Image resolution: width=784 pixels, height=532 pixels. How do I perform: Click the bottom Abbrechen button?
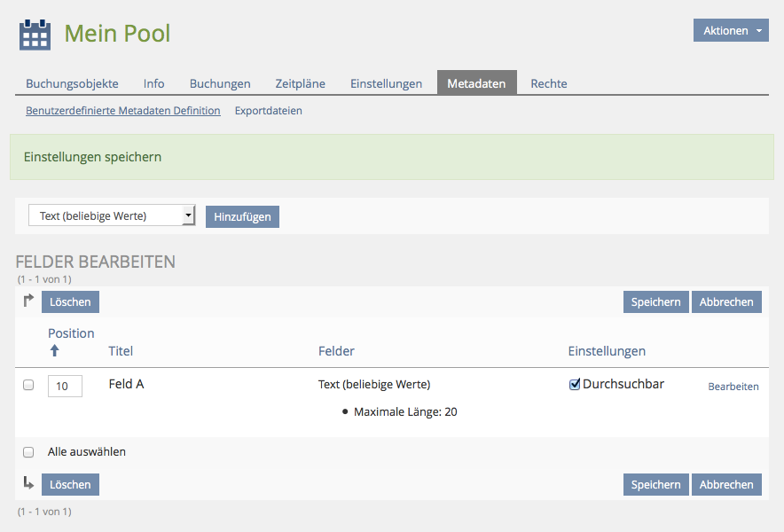coord(725,484)
